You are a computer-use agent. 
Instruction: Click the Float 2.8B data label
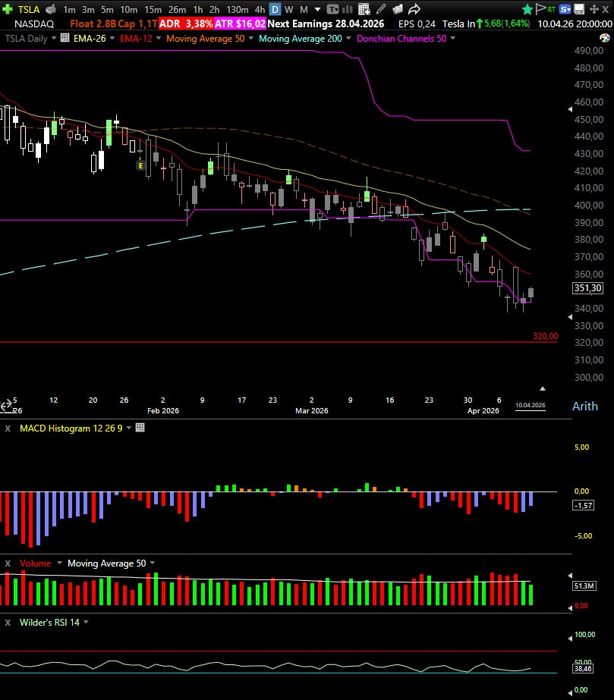[93, 24]
